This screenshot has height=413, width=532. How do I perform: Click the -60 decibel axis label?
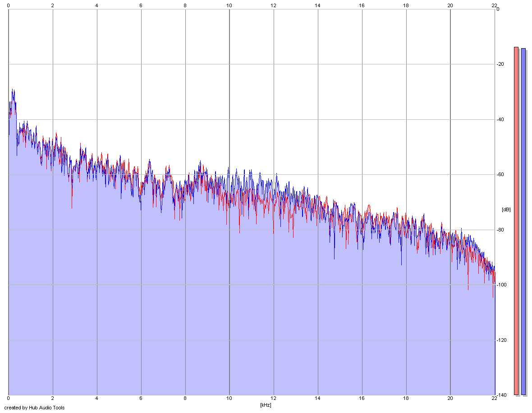pyautogui.click(x=500, y=174)
